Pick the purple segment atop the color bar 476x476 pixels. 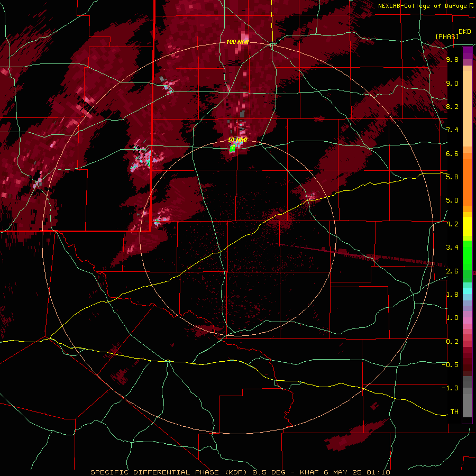coord(467,53)
